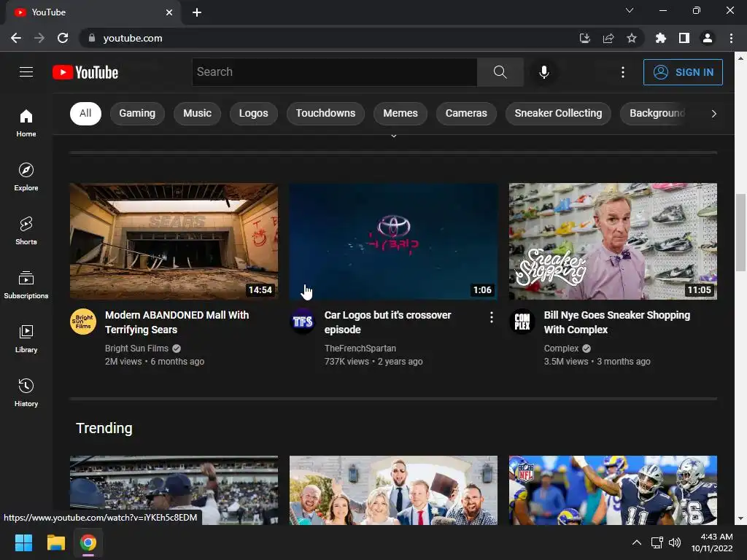Go to Home in sidebar
Screen dimensions: 747x560
pos(26,122)
